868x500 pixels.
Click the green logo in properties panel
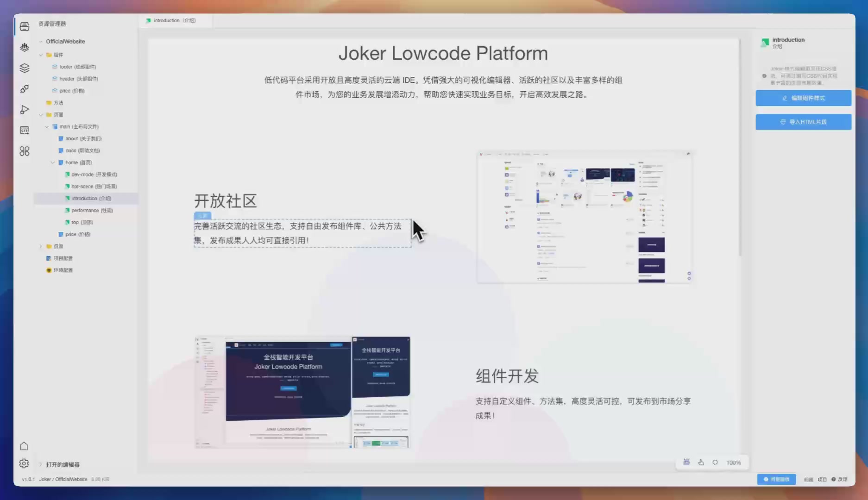[765, 43]
